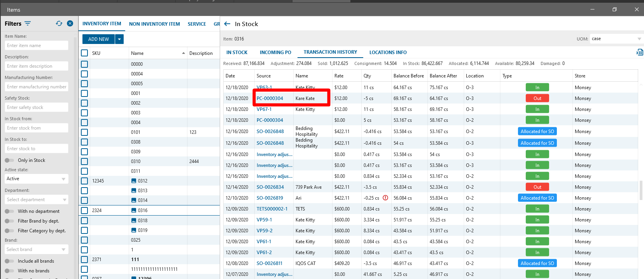The image size is (644, 279).
Task: Go back using the In Stock arrow
Action: coord(227,24)
